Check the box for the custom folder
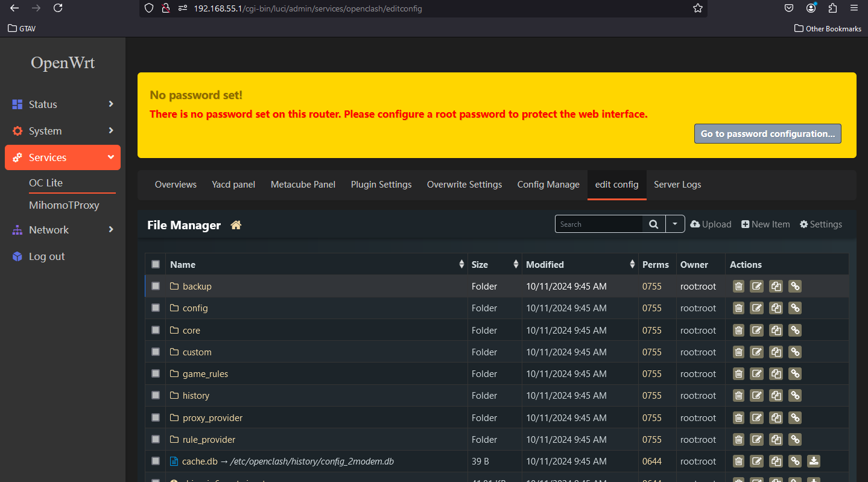 [156, 352]
